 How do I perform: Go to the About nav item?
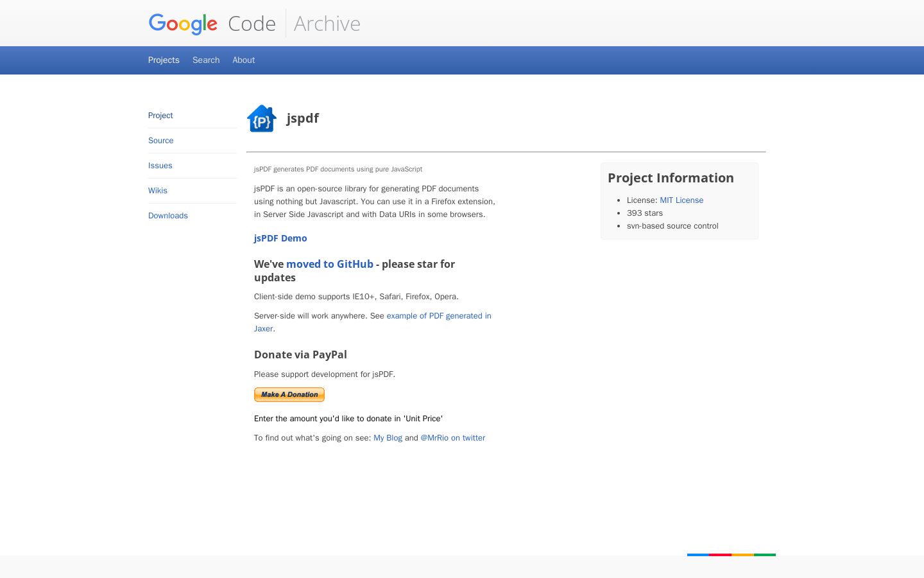pos(244,60)
